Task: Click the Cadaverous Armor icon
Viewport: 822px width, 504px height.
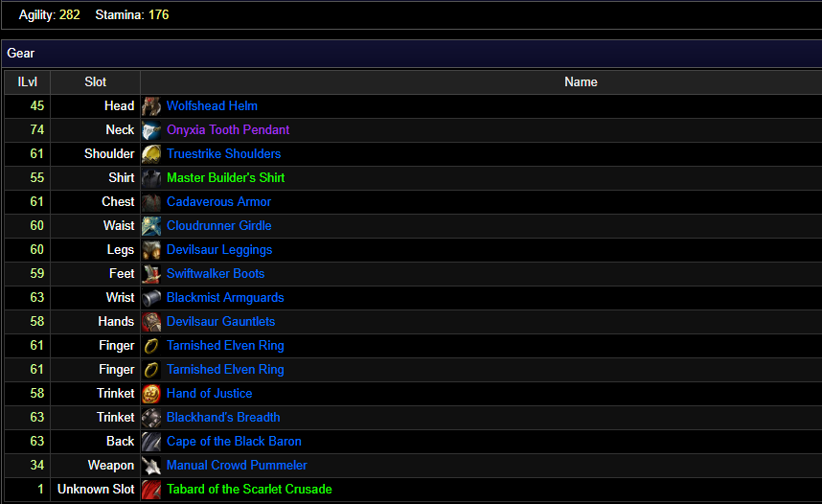Action: [x=151, y=202]
